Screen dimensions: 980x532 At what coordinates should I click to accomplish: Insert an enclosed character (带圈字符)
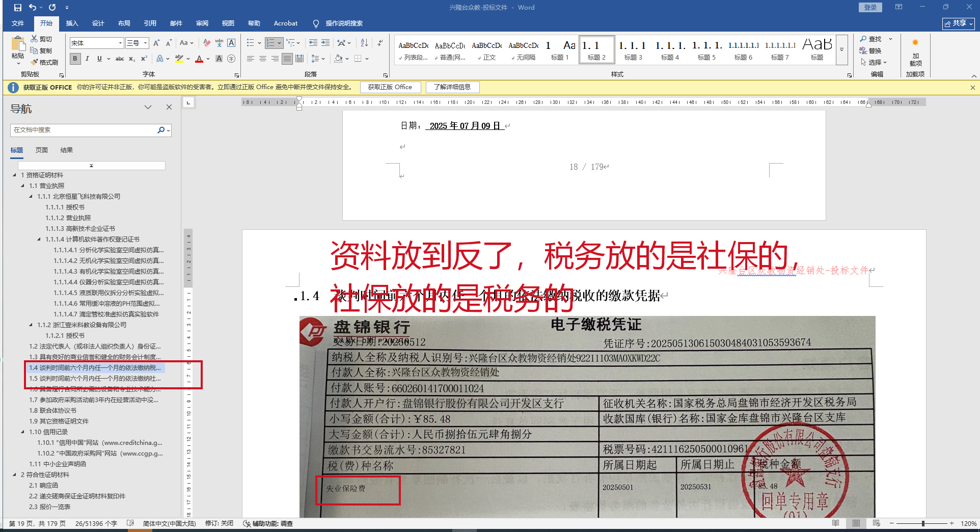[231, 59]
